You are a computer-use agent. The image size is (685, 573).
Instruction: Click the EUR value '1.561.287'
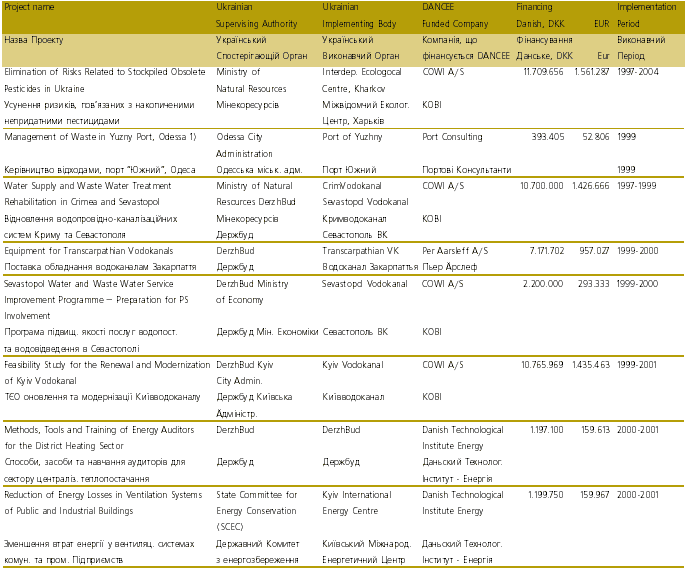point(592,72)
